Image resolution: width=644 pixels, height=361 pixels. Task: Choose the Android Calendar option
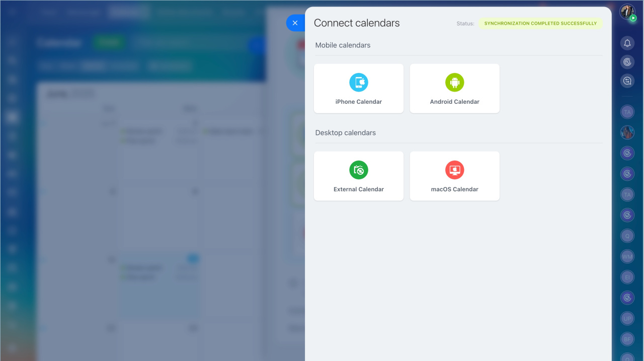pos(455,89)
